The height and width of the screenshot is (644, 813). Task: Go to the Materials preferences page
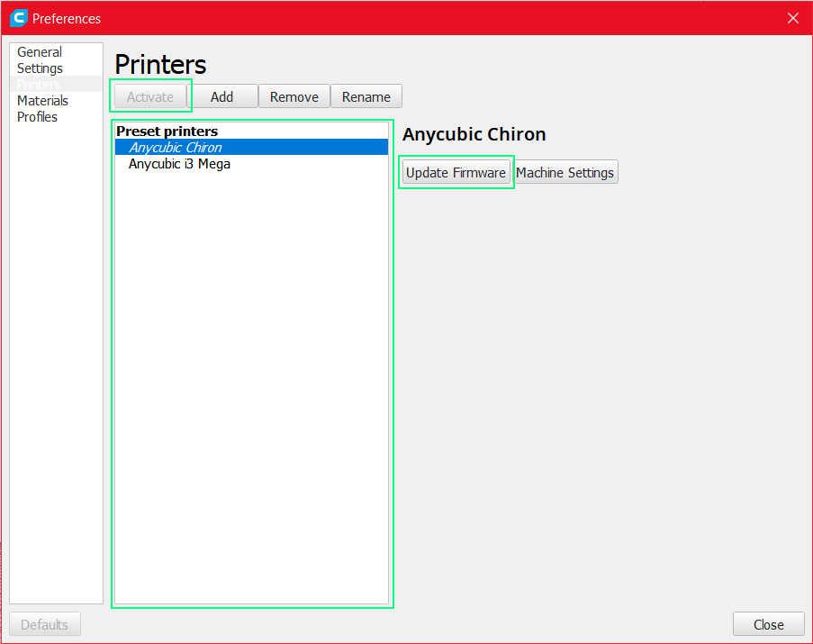56,100
